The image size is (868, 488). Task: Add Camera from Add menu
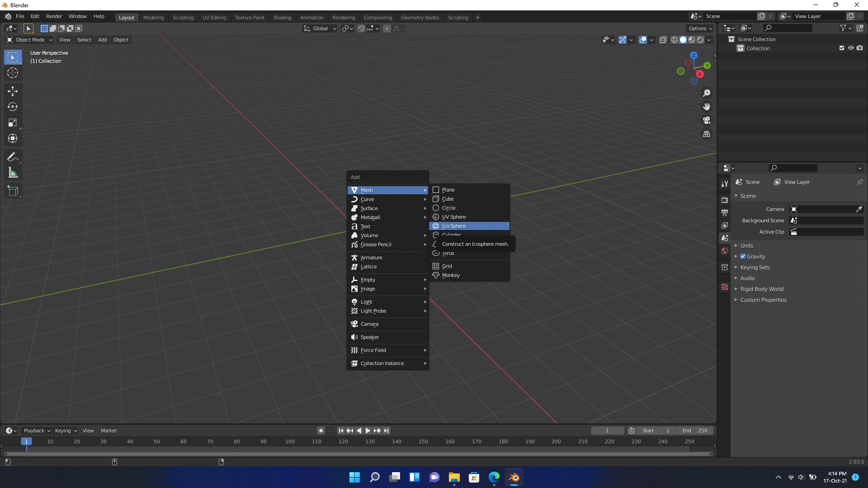pyautogui.click(x=388, y=324)
